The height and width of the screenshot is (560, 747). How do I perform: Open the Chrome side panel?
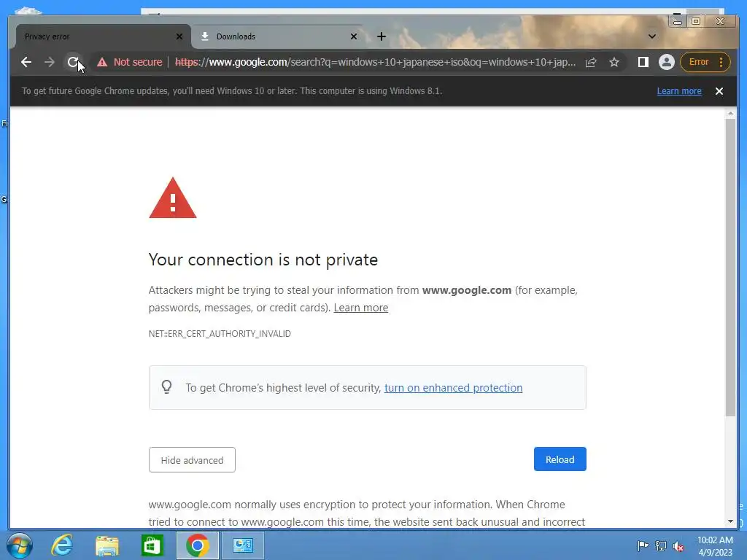coord(643,62)
